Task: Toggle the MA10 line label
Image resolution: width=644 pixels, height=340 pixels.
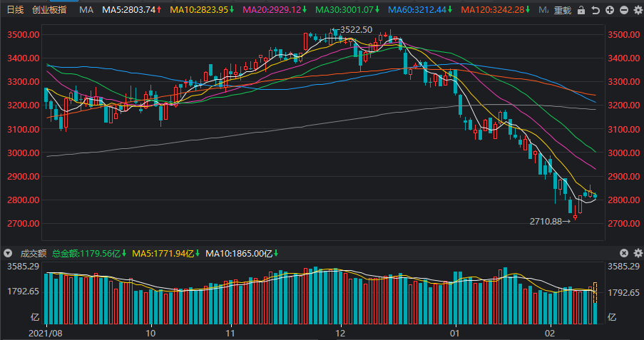Action: tap(203, 11)
